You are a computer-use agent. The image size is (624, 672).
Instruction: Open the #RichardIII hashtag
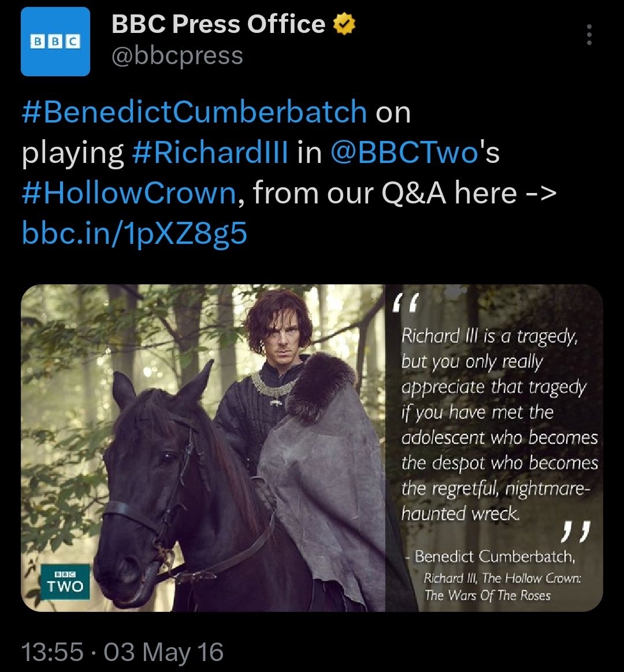point(210,153)
